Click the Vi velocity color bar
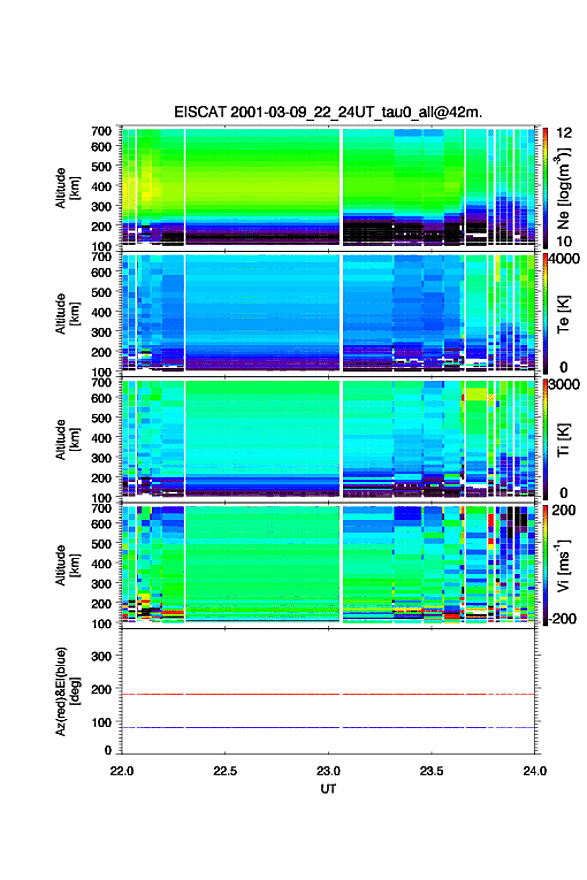The width and height of the screenshot is (587, 880). coord(545,565)
